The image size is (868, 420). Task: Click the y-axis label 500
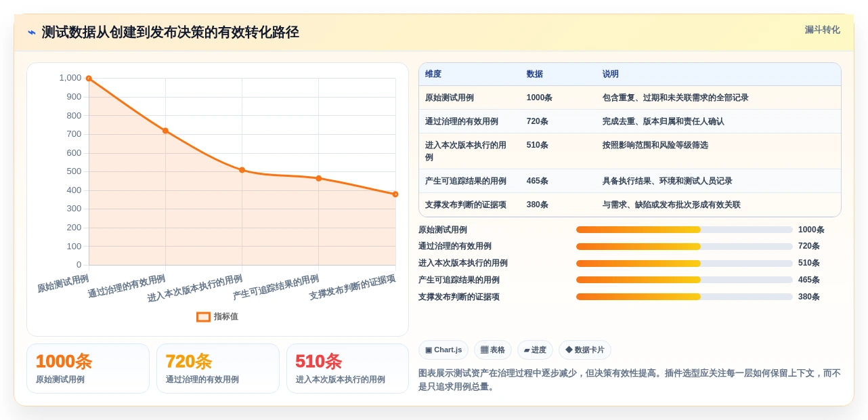pos(74,171)
